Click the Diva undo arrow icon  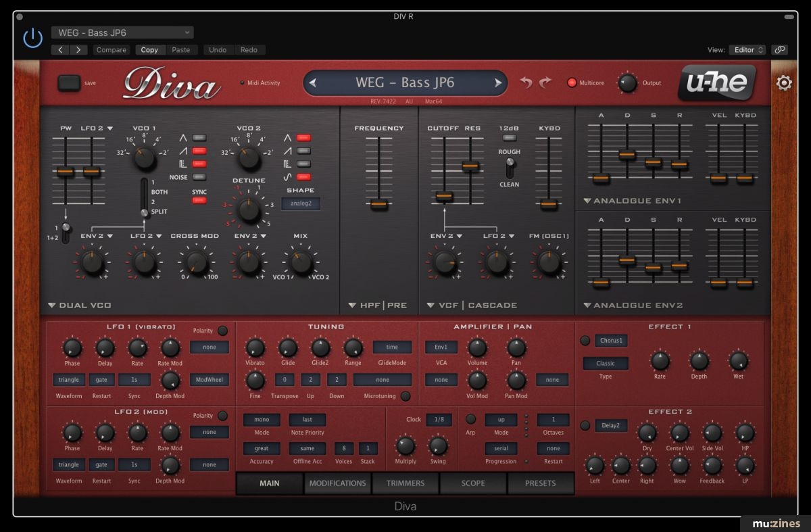click(x=526, y=82)
